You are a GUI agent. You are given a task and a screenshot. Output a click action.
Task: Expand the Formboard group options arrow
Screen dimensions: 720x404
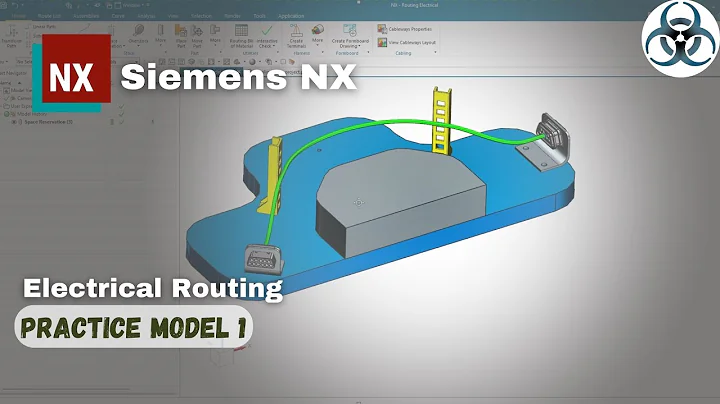point(368,53)
